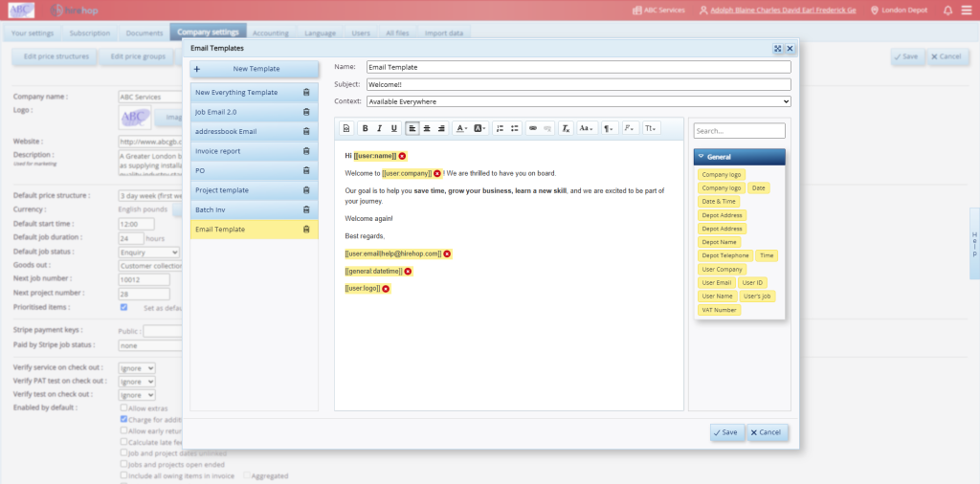Remove the [[user:company]] merge field
The image size is (980, 484).
point(437,174)
